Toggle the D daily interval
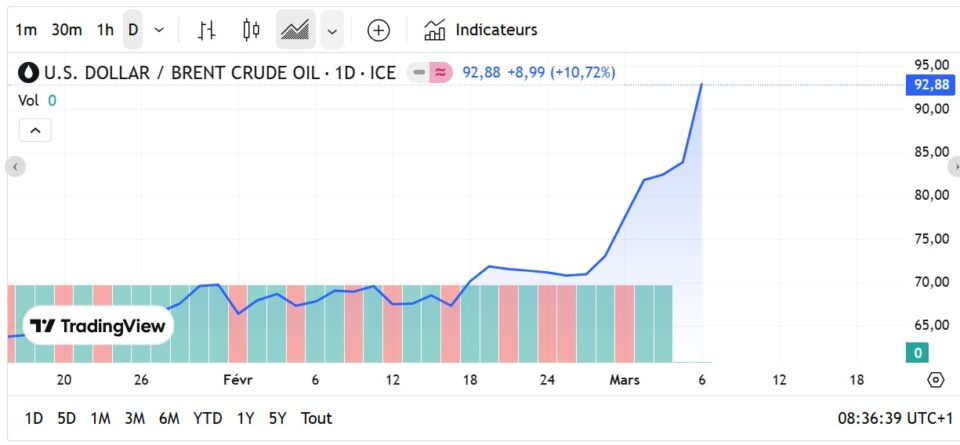The image size is (960, 445). (x=133, y=30)
